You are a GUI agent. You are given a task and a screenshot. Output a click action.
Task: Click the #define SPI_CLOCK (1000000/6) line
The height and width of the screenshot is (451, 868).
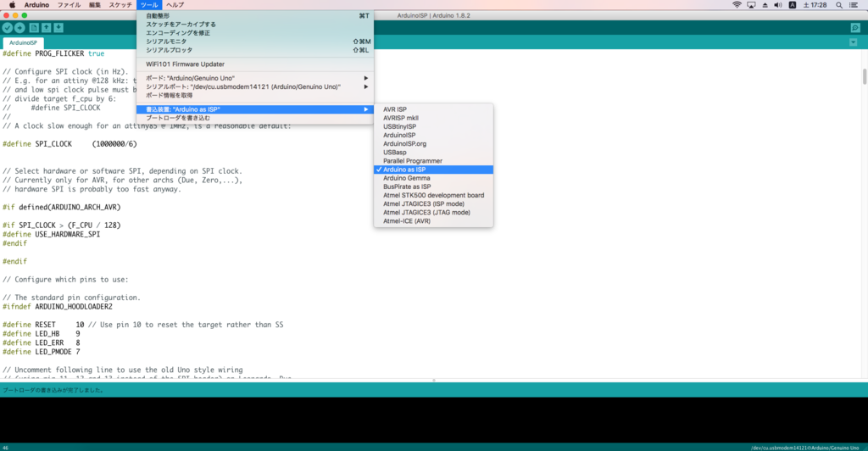click(70, 144)
